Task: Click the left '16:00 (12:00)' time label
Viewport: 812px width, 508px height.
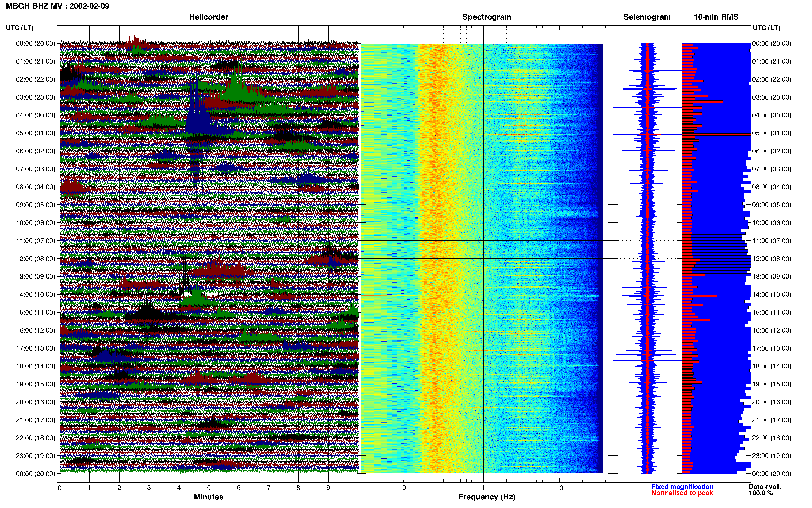Action: pos(36,330)
